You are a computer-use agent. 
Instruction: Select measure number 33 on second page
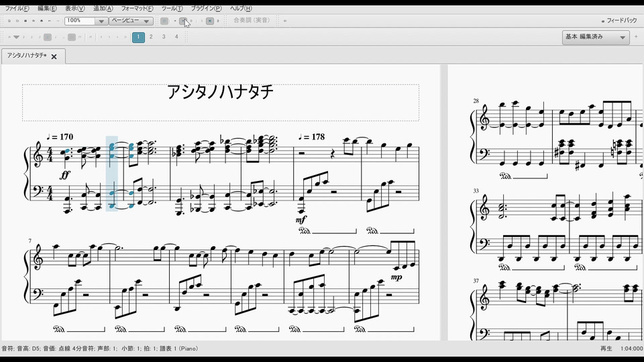point(476,191)
